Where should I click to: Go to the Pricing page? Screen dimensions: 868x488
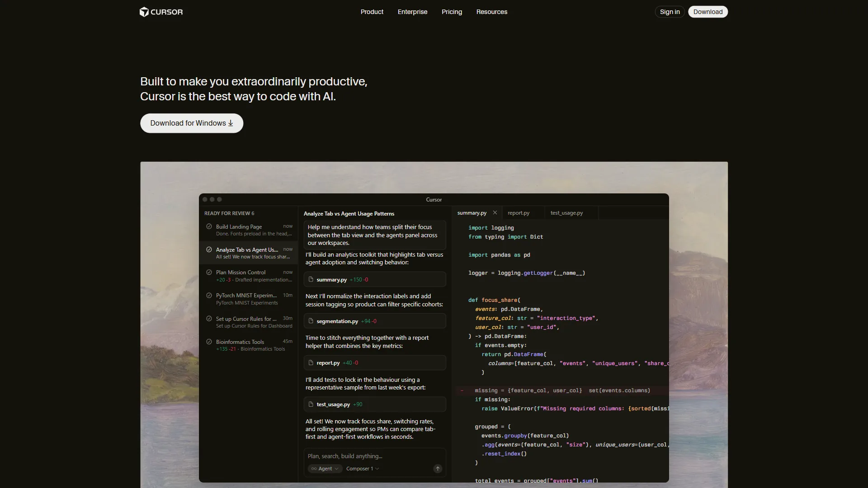[452, 12]
